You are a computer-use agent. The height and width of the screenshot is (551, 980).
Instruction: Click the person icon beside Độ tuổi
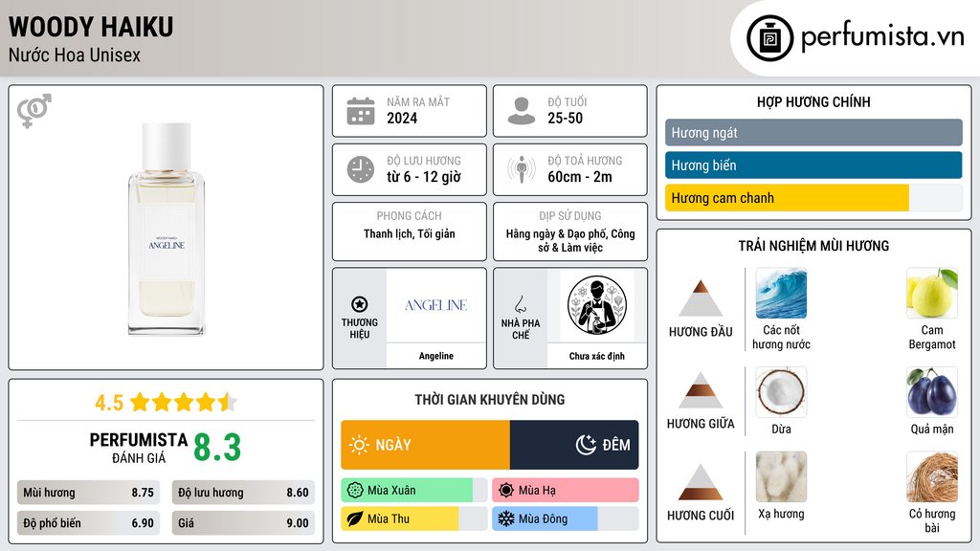pos(522,111)
